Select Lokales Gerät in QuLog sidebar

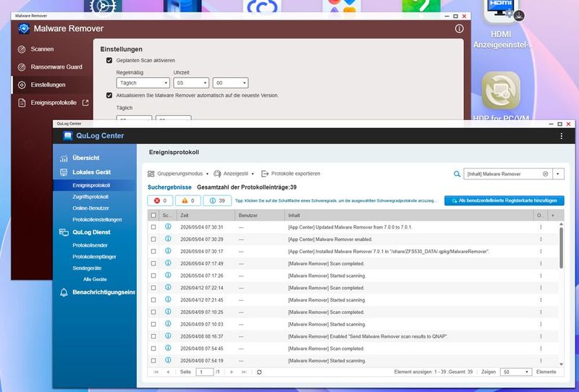click(91, 172)
